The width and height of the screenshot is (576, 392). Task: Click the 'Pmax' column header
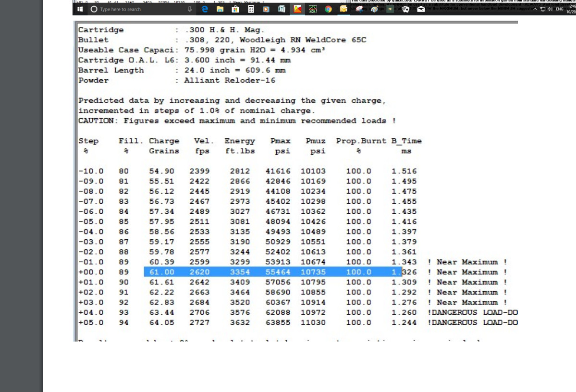tap(280, 141)
